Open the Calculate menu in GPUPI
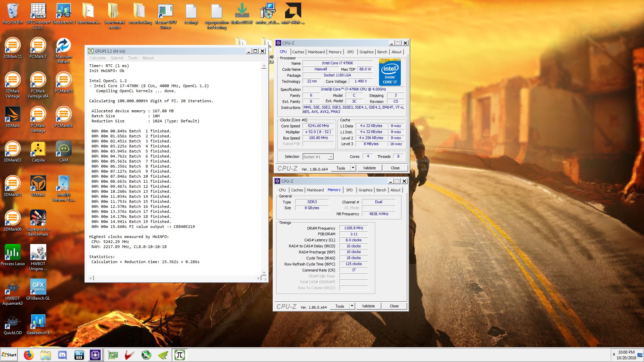Viewport: 644px width, 362px height. pos(98,58)
